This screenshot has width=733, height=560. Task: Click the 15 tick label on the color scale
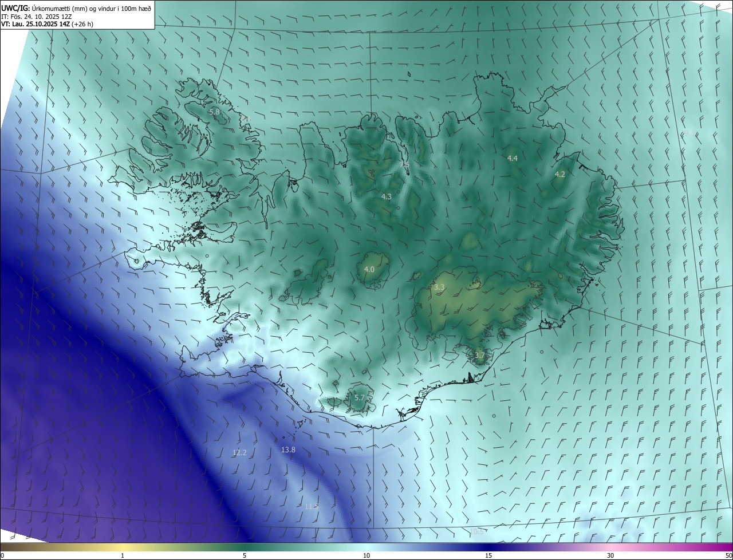pos(488,555)
